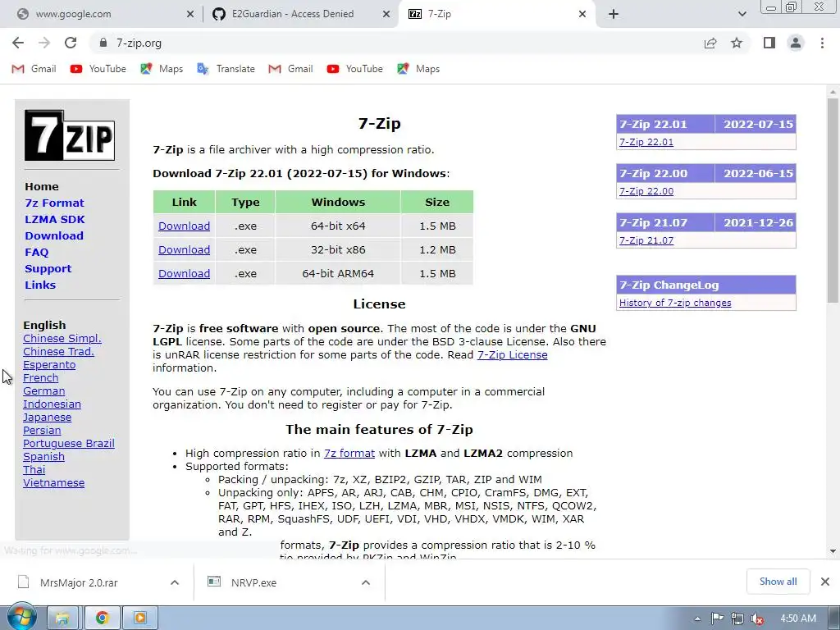Switch language to Portuguese Brazil
The height and width of the screenshot is (630, 840).
(x=69, y=444)
